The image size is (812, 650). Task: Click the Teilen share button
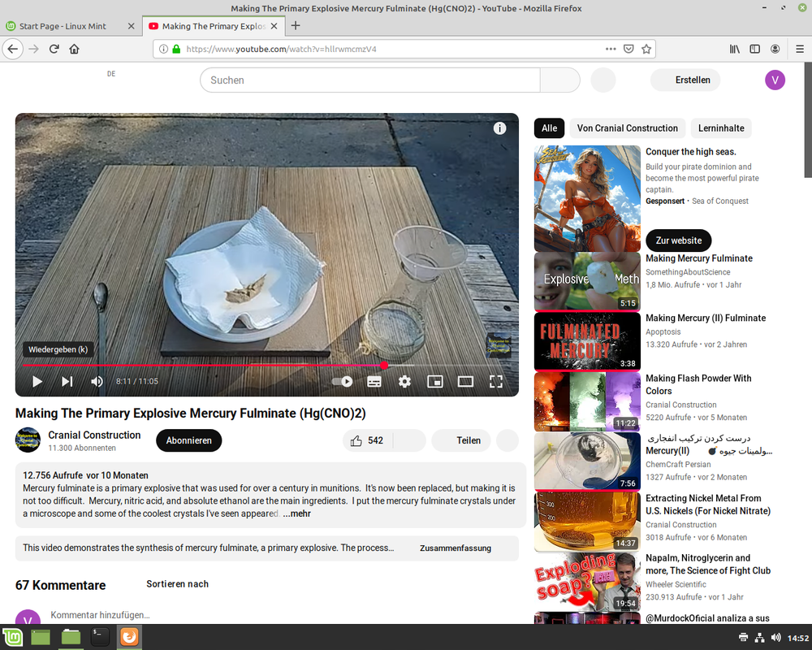461,440
